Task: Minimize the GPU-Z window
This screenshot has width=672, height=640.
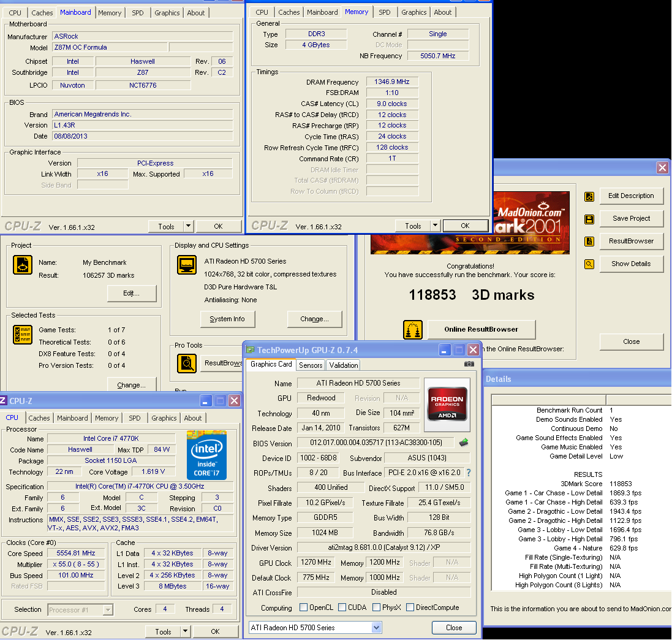Action: (445, 350)
